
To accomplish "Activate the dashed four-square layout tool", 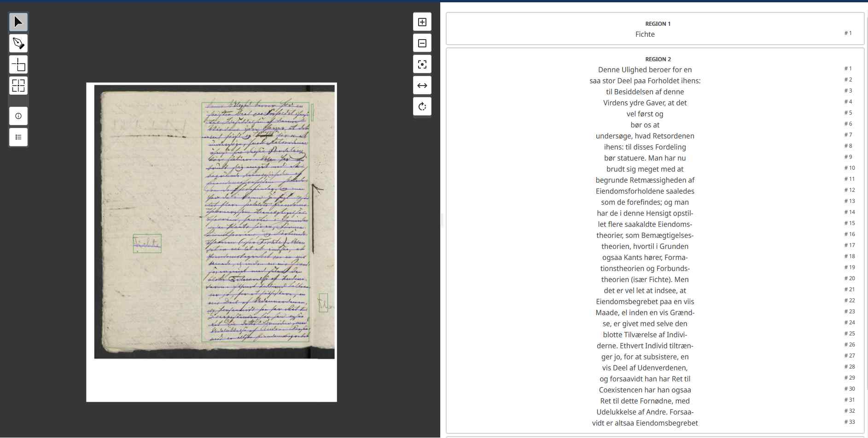I will click(x=18, y=86).
